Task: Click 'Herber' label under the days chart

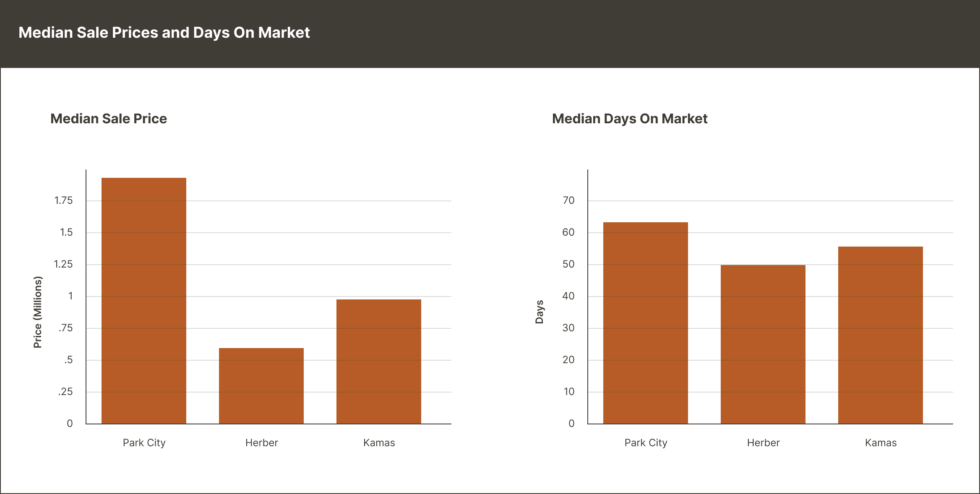Action: pos(763,443)
